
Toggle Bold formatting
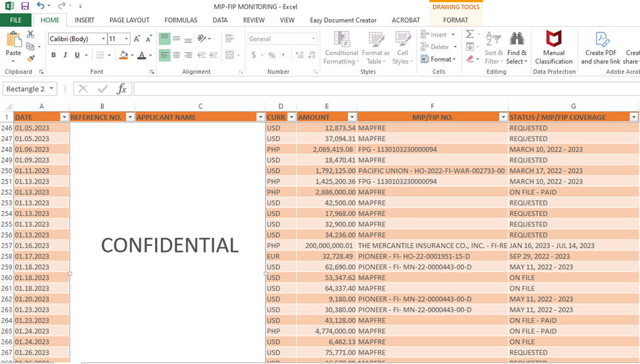coord(53,55)
